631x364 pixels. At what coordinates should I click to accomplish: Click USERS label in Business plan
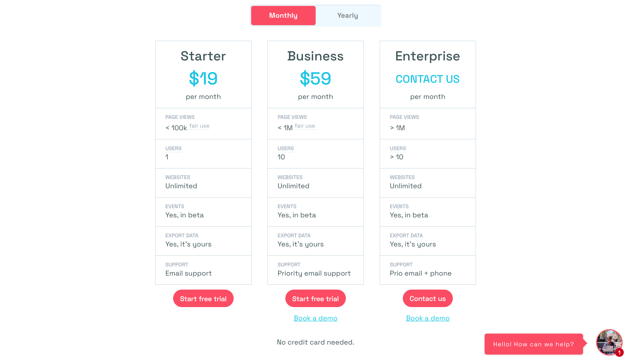(x=286, y=148)
